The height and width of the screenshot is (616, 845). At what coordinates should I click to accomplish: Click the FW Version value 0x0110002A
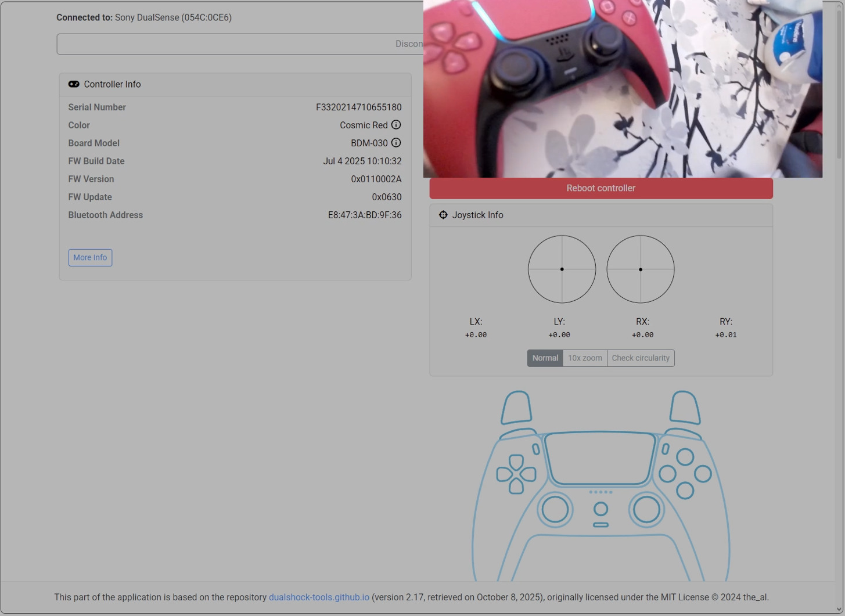click(376, 179)
